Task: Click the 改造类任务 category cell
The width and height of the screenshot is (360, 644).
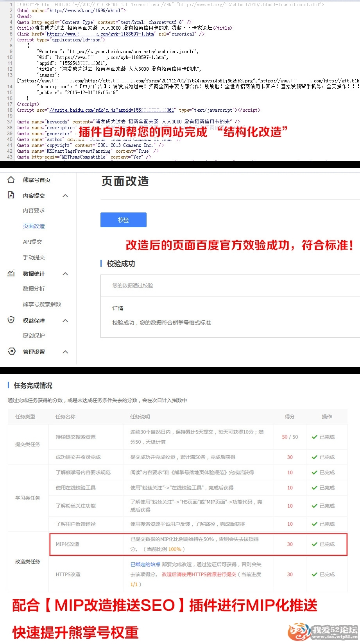Action: [27, 562]
